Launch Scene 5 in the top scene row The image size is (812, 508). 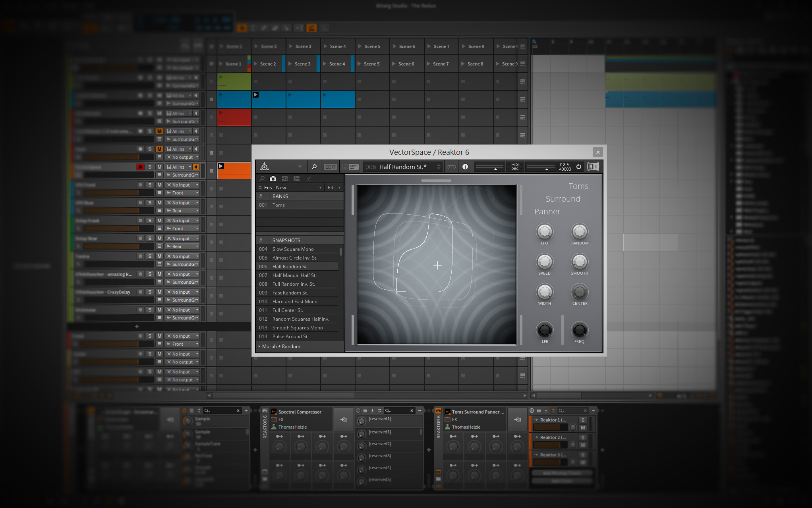click(360, 46)
